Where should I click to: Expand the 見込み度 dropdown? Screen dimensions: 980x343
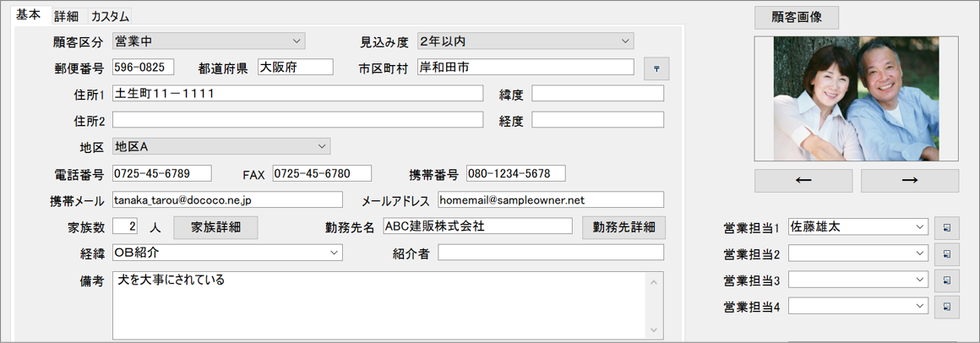625,41
